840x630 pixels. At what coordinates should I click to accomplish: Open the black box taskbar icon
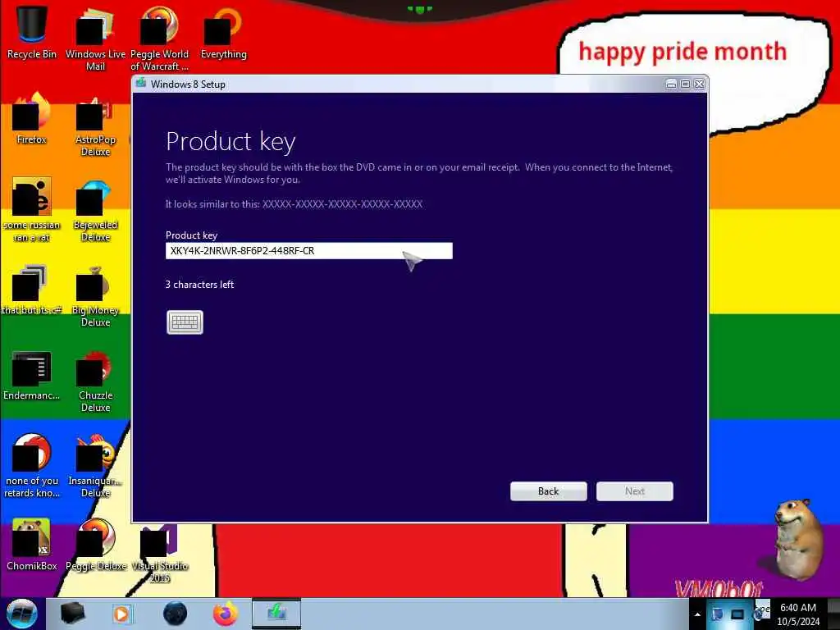pos(72,614)
